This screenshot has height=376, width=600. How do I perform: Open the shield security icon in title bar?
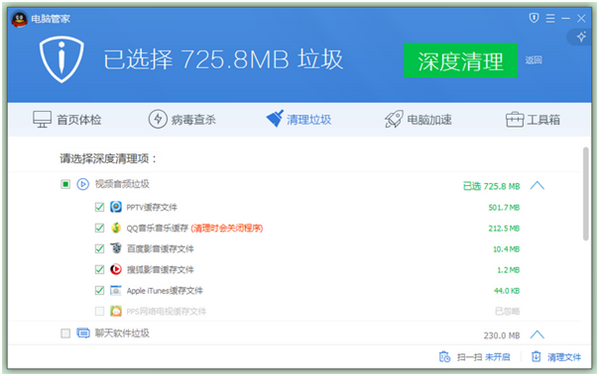click(534, 18)
